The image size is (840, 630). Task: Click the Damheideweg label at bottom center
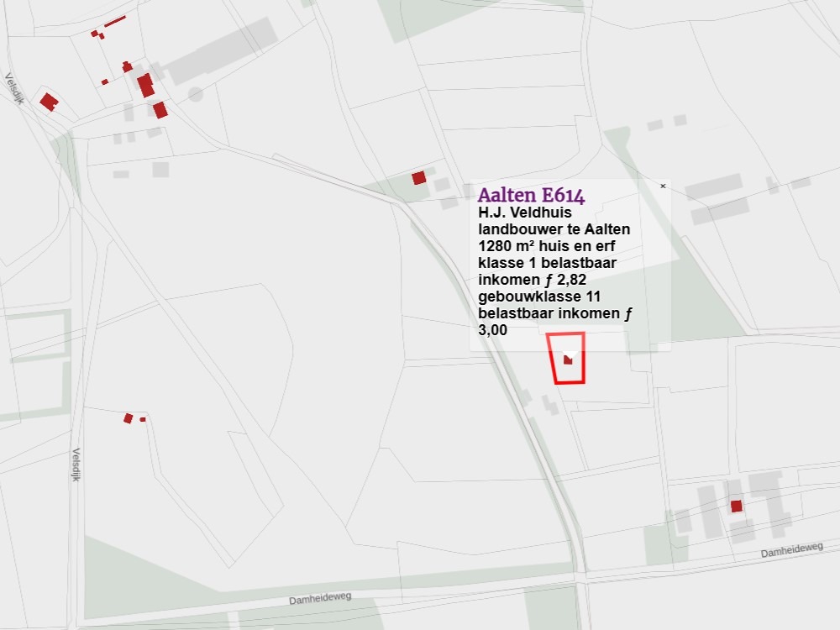pyautogui.click(x=320, y=598)
